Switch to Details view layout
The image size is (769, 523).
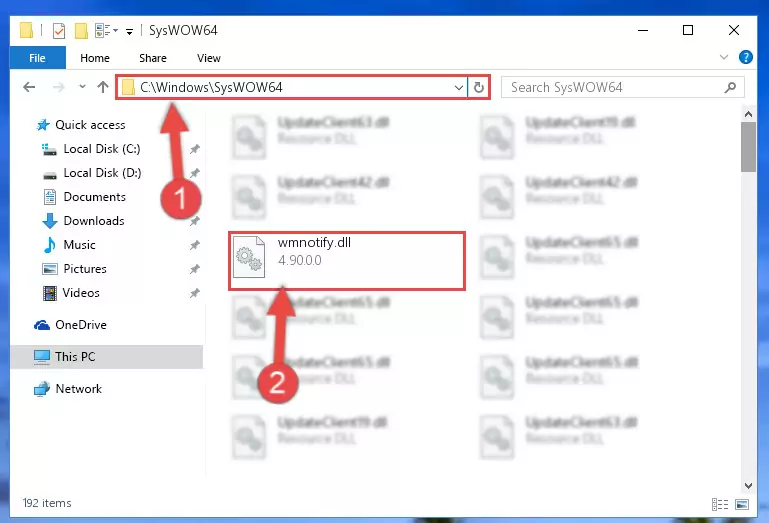click(720, 504)
